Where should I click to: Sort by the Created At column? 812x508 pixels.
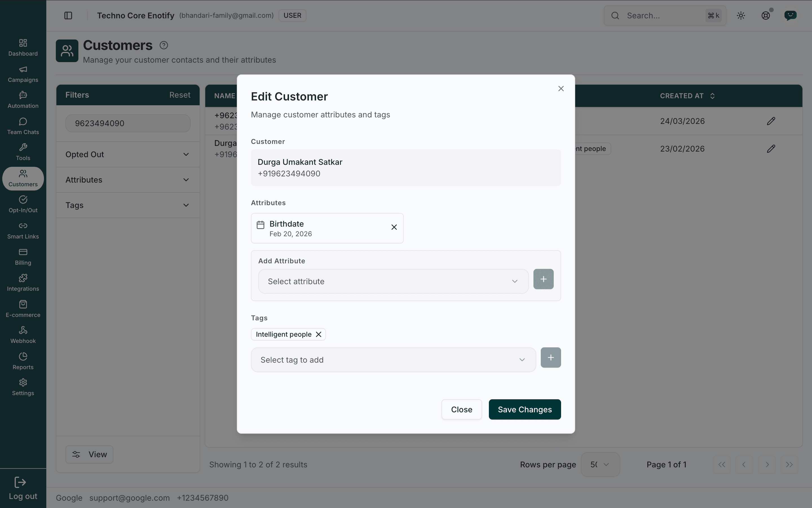[687, 96]
